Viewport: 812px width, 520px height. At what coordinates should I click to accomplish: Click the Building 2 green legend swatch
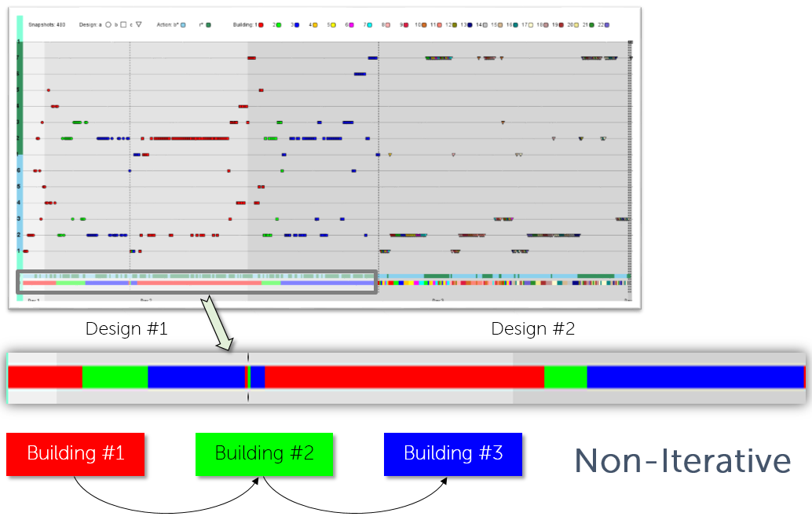pos(279,25)
